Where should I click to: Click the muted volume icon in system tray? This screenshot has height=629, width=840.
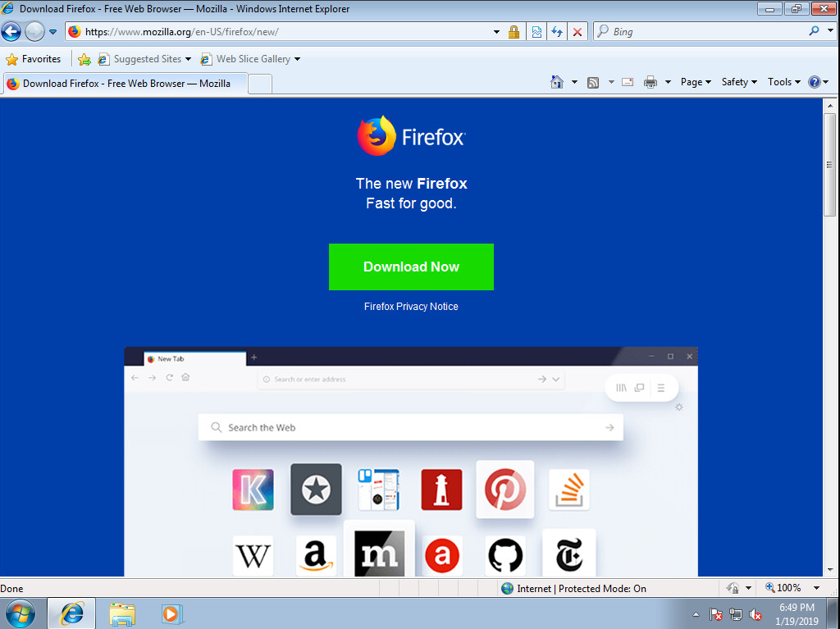coord(756,614)
